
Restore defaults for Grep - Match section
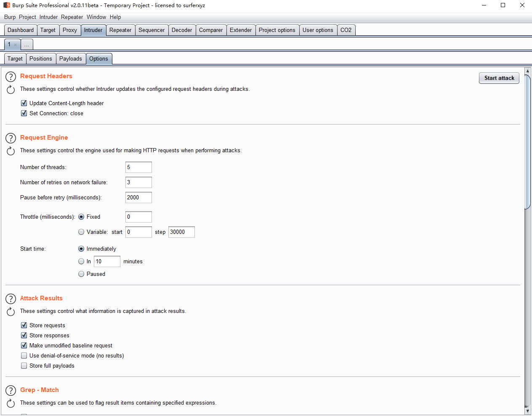click(11, 403)
